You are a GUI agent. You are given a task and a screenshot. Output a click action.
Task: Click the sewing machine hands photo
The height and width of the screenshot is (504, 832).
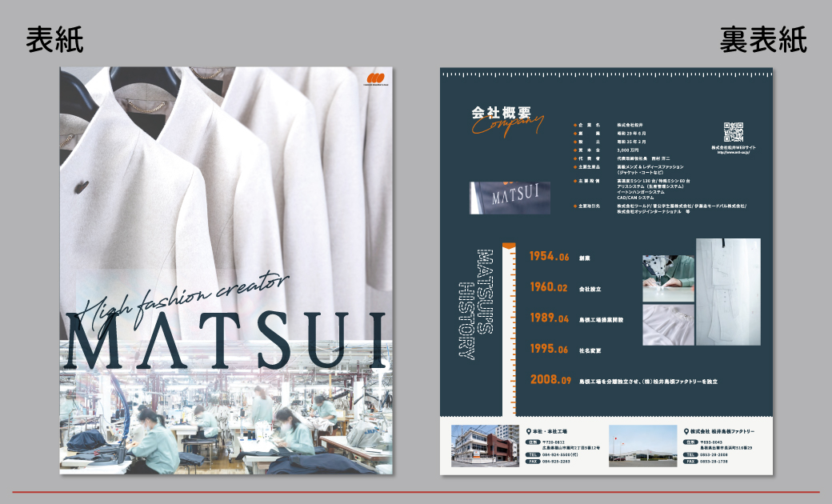(668, 278)
